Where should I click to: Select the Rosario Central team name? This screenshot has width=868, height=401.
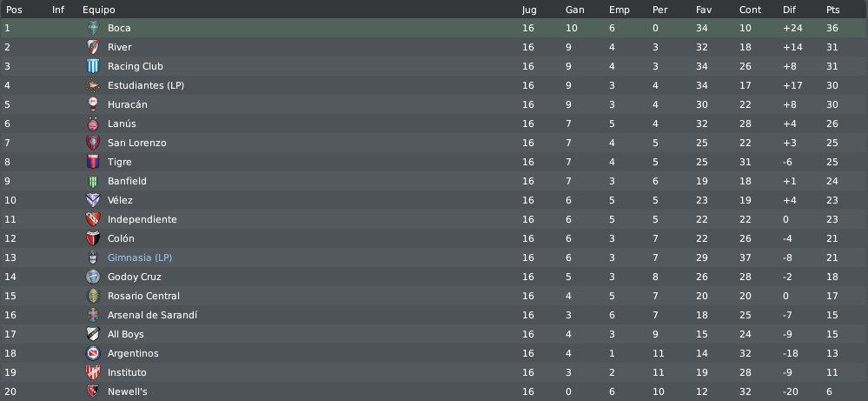143,296
